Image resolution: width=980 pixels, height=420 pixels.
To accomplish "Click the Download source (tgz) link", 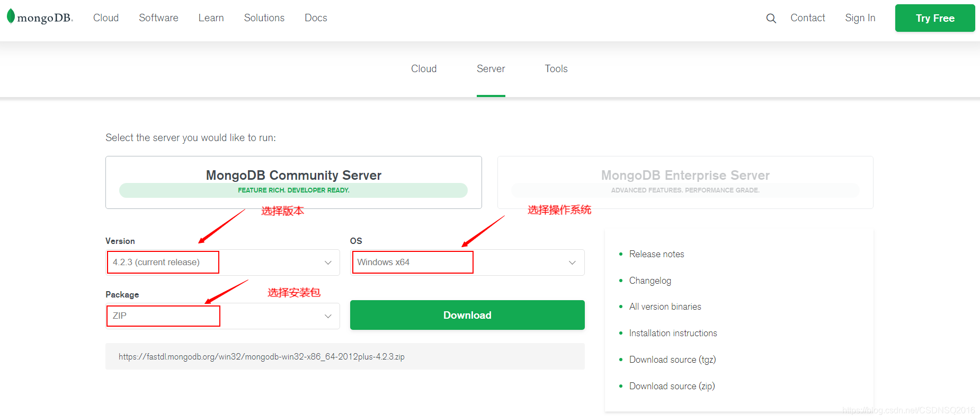I will (x=673, y=360).
